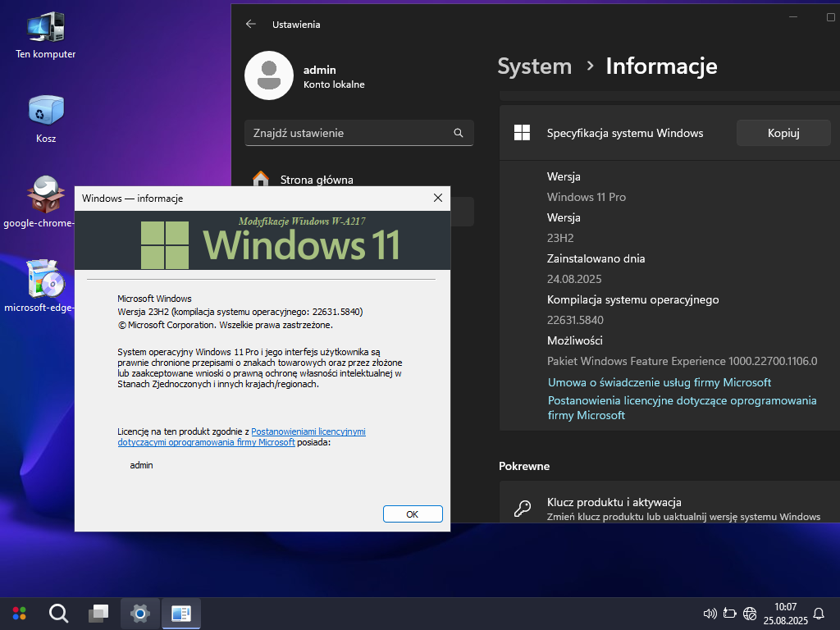Open the google-chrome installer desktop icon
This screenshot has height=630, width=840.
tap(45, 195)
